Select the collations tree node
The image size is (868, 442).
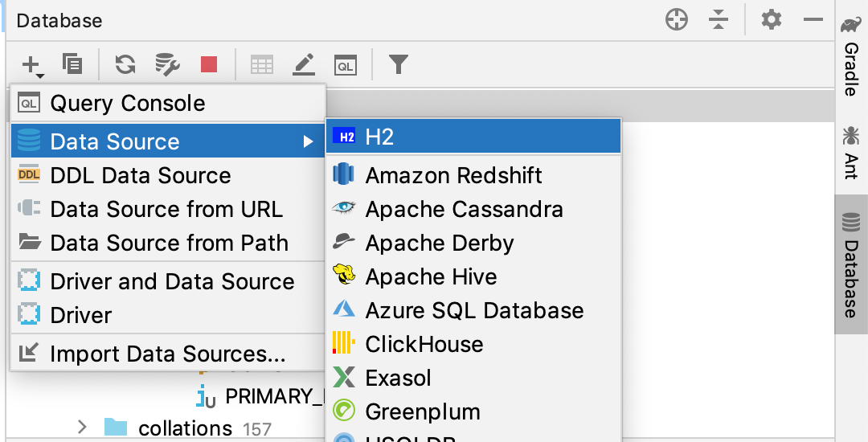point(185,428)
